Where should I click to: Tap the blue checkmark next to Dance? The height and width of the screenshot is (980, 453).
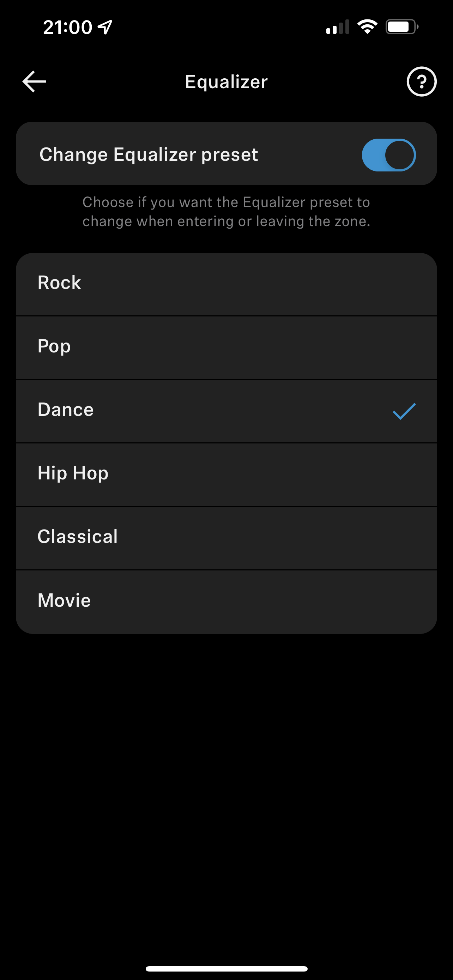[x=404, y=411]
